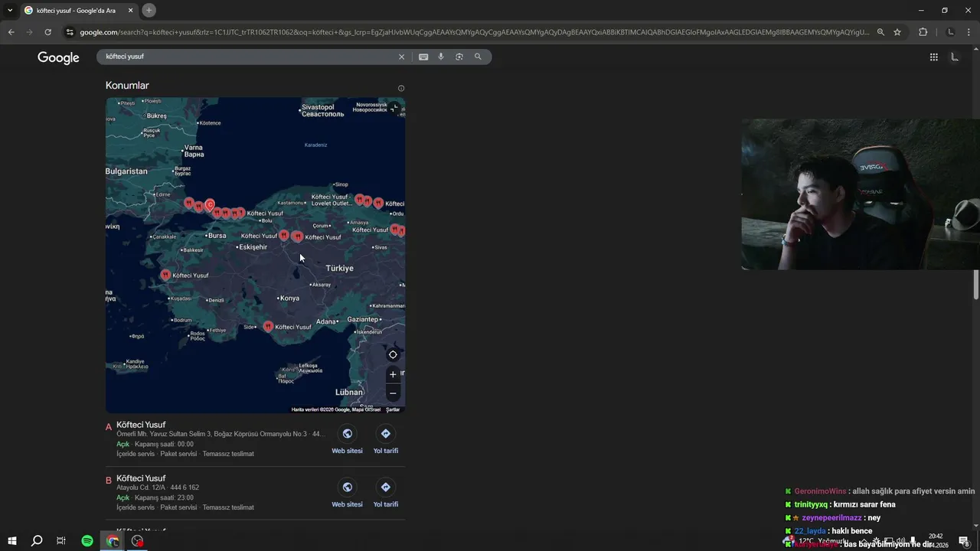Switch to Chrome in taskbar
Image resolution: width=980 pixels, height=551 pixels.
pos(113,541)
